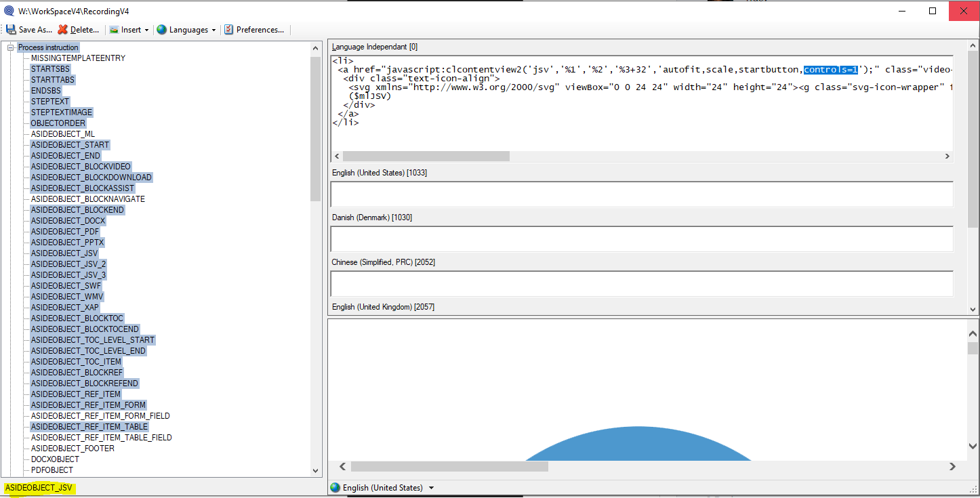The image size is (980, 498).
Task: Select PDFOBJECT tree item
Action: pos(52,470)
